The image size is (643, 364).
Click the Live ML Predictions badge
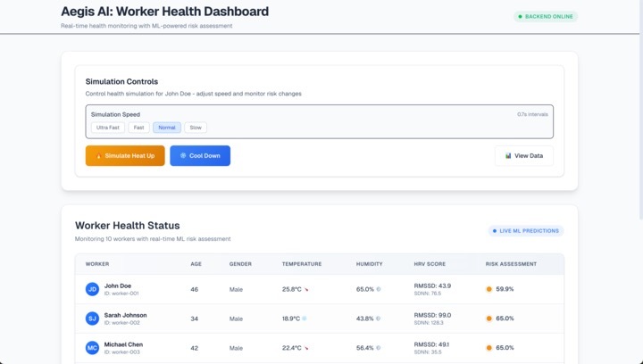coord(526,231)
